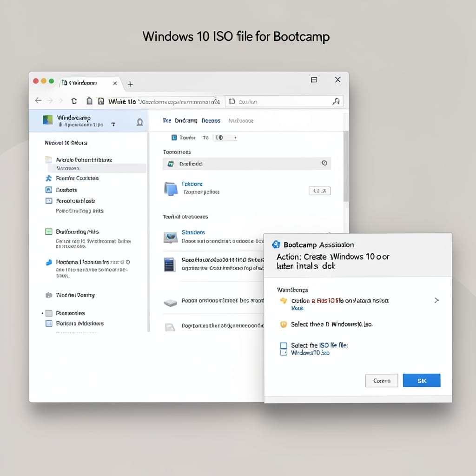Click the green zoom dot of window
This screenshot has width=476, height=476.
tap(51, 81)
